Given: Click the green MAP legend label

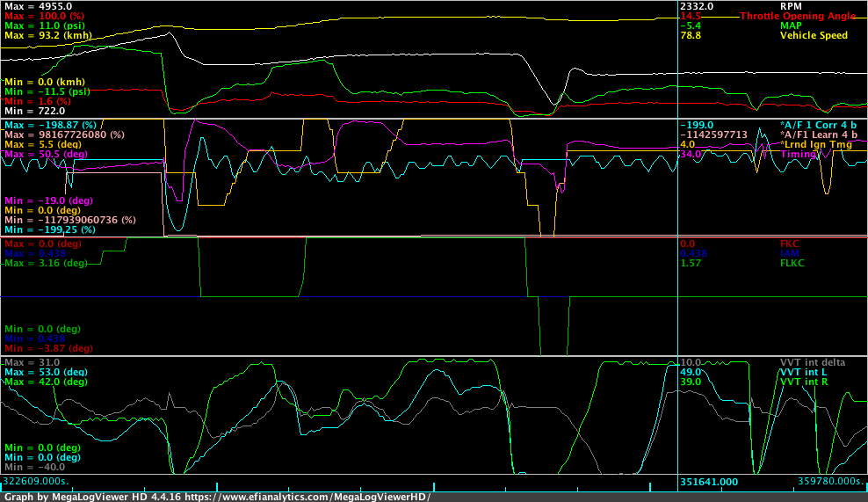Looking at the screenshot, I should (791, 26).
